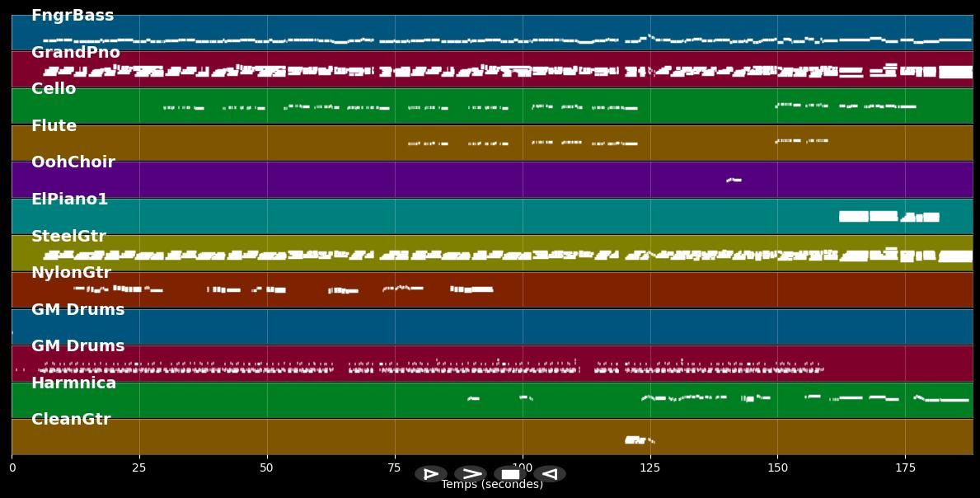Click the rightmost left-pointing triangle transport button
Image resolution: width=980 pixels, height=498 pixels.
click(550, 474)
